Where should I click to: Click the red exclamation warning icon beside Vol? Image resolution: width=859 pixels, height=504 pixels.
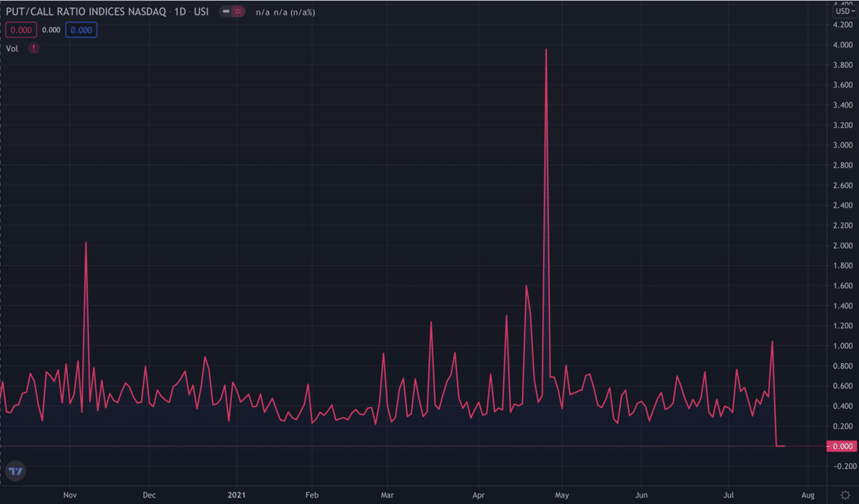tap(34, 48)
